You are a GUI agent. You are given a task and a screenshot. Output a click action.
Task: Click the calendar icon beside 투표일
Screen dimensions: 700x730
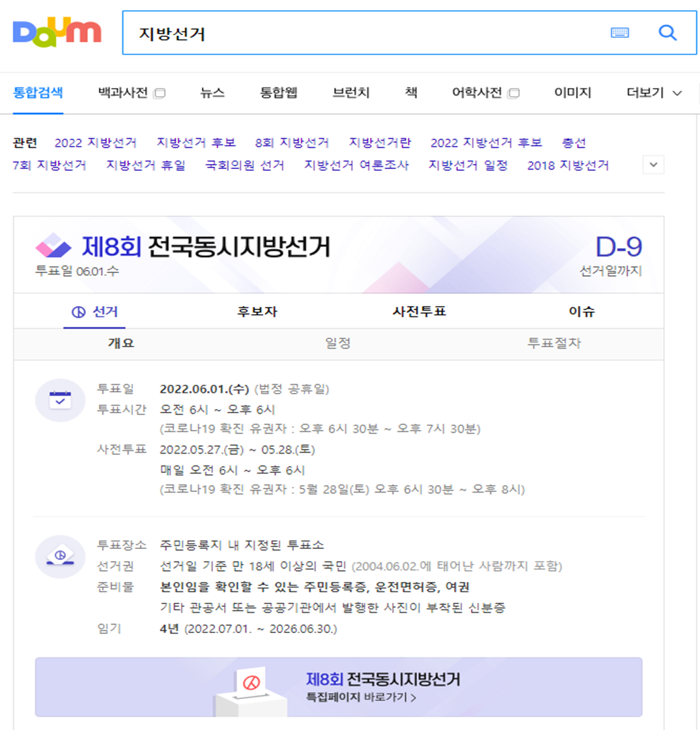click(60, 400)
